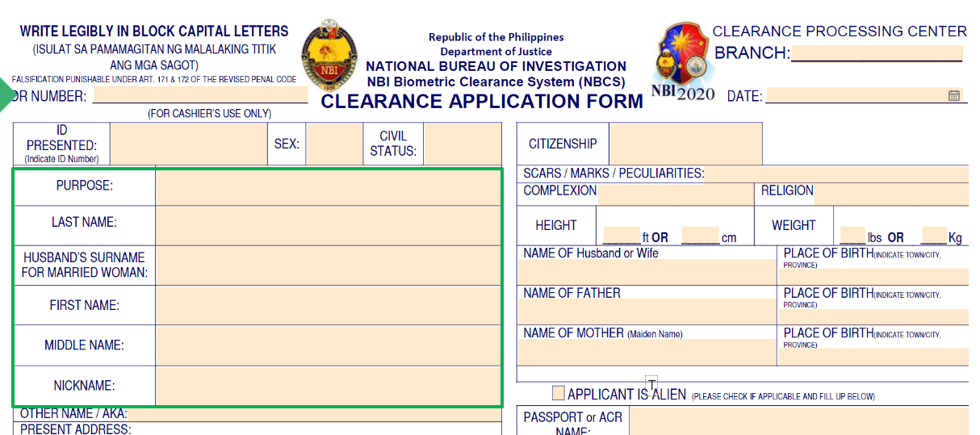Viewport: 980px width, 435px height.
Task: Click the NAME OF Husband or Wife field
Action: (647, 272)
